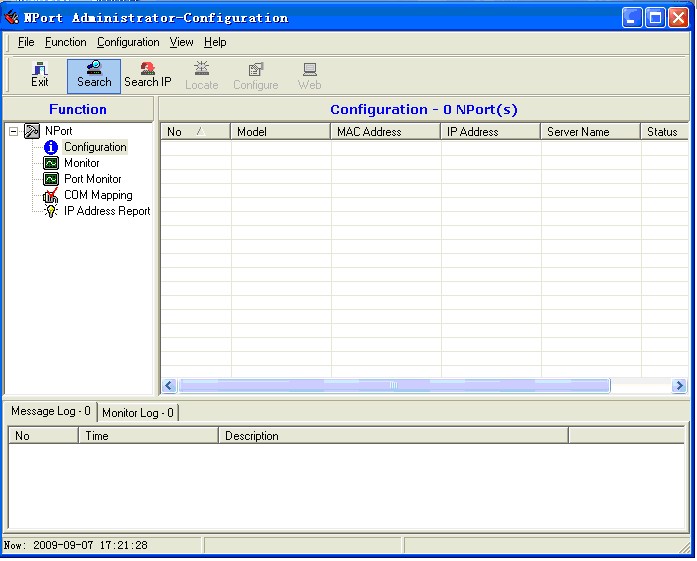Close the NPort Administrator window
This screenshot has width=697, height=561.
tap(678, 18)
